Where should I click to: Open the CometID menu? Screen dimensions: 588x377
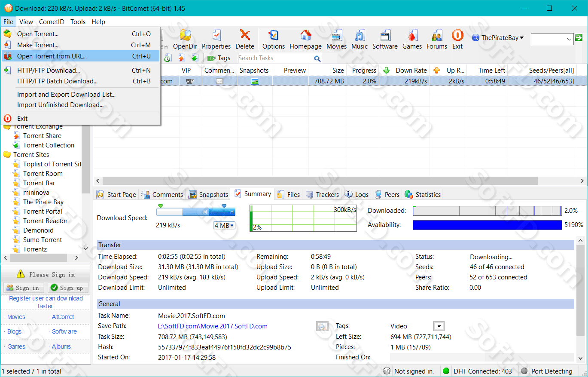tap(52, 21)
